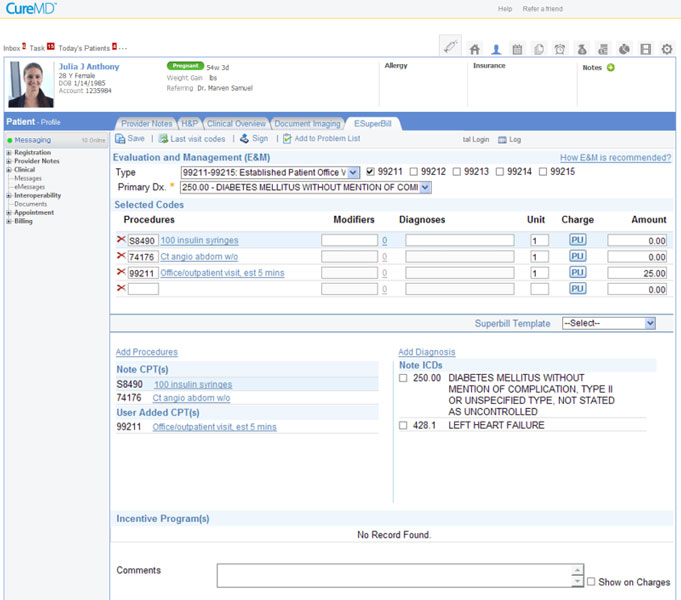Image resolution: width=681 pixels, height=600 pixels.
Task: Remove 74176 row with red X
Action: pyautogui.click(x=121, y=255)
